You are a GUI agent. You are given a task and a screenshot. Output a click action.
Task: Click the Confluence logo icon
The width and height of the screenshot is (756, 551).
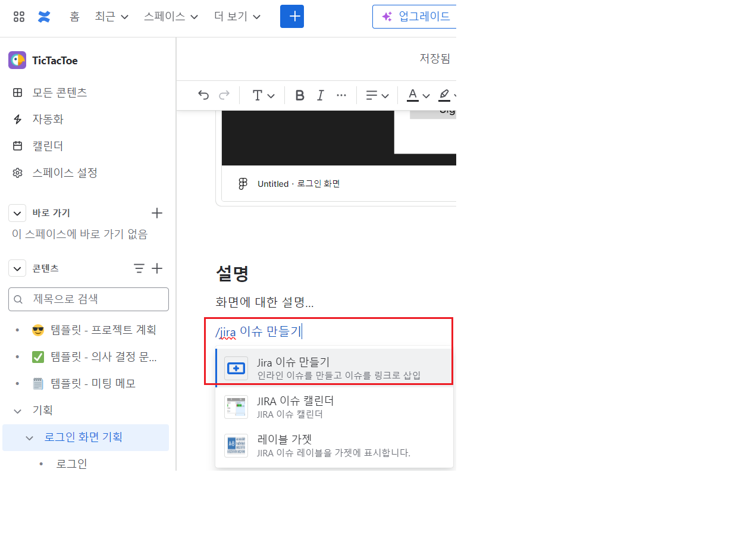click(x=44, y=17)
